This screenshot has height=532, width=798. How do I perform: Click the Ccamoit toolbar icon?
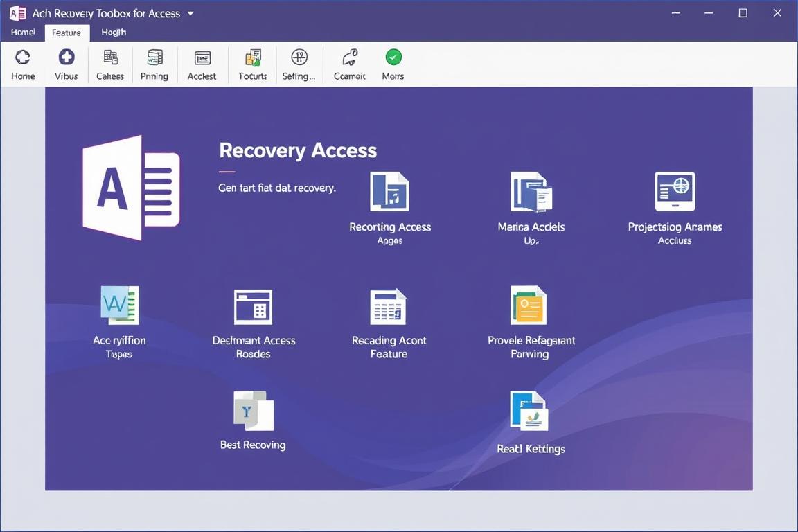350,57
